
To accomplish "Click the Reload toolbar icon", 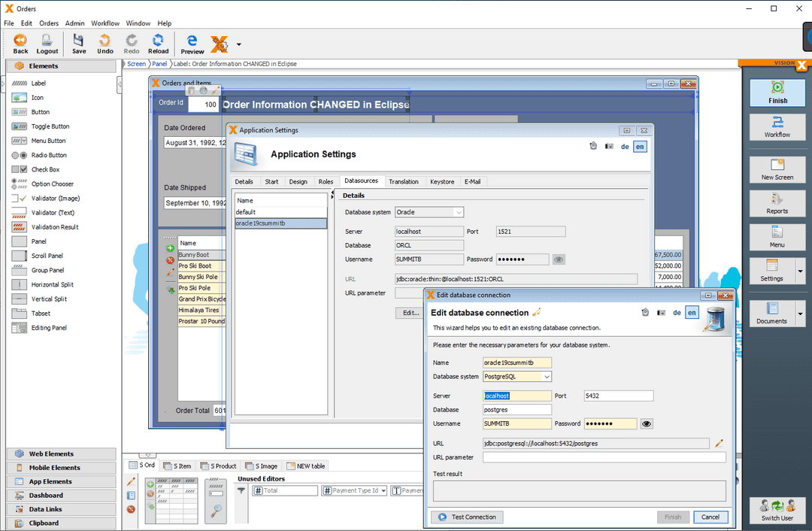I will [x=158, y=43].
